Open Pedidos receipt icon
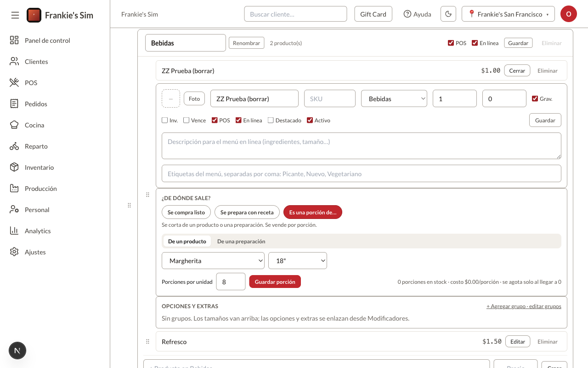588x368 pixels. 14,104
